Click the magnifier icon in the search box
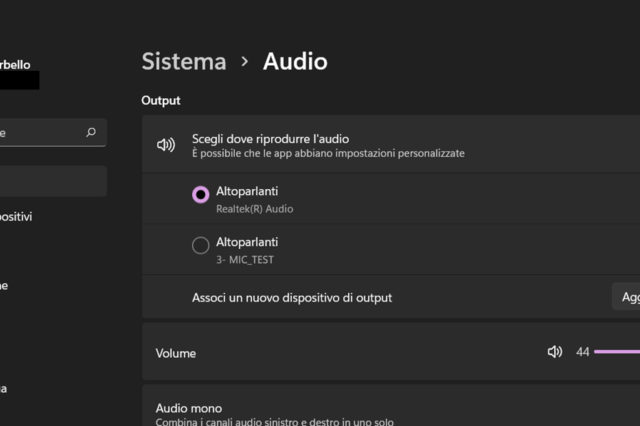Viewport: 640px width, 426px height. click(x=91, y=132)
